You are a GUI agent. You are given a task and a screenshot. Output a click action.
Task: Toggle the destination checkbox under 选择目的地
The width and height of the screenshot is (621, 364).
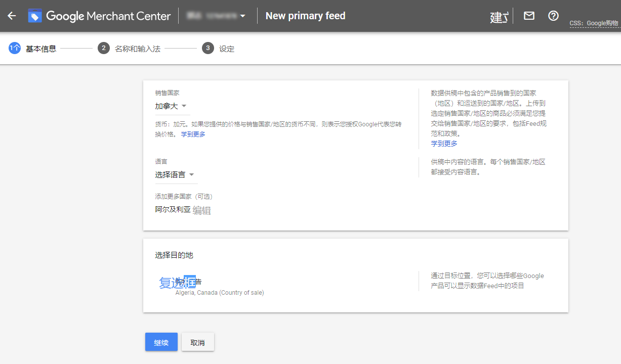(x=177, y=283)
